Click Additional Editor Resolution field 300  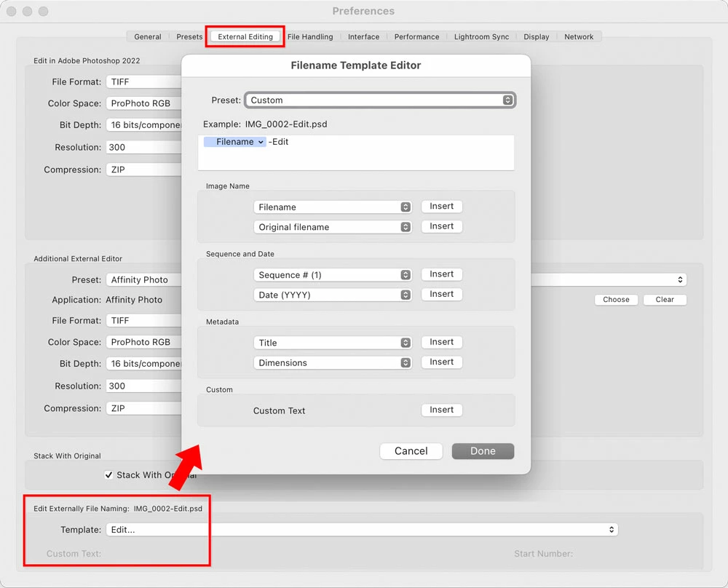pyautogui.click(x=144, y=386)
